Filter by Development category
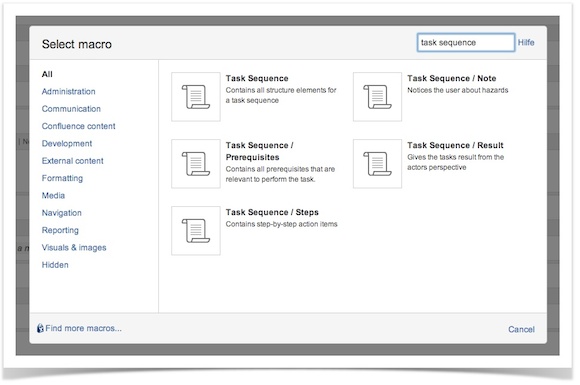The height and width of the screenshot is (385, 580). pos(67,143)
